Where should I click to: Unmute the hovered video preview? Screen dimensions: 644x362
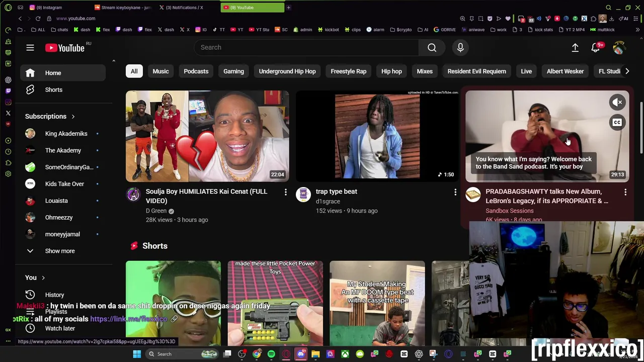point(617,103)
